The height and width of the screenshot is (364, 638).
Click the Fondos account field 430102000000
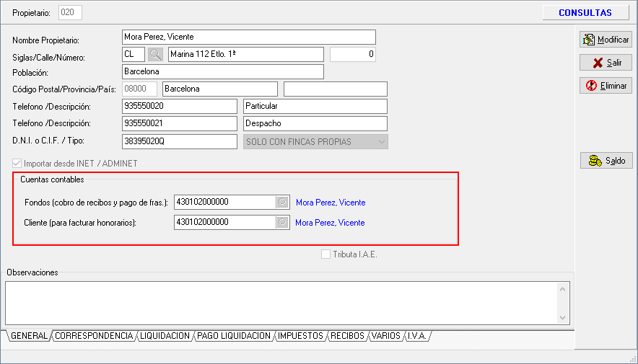tap(225, 202)
